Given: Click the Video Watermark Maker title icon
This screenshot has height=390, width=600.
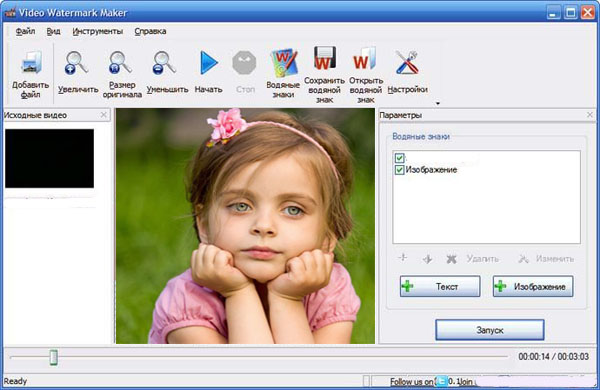Looking at the screenshot, I should coord(10,13).
